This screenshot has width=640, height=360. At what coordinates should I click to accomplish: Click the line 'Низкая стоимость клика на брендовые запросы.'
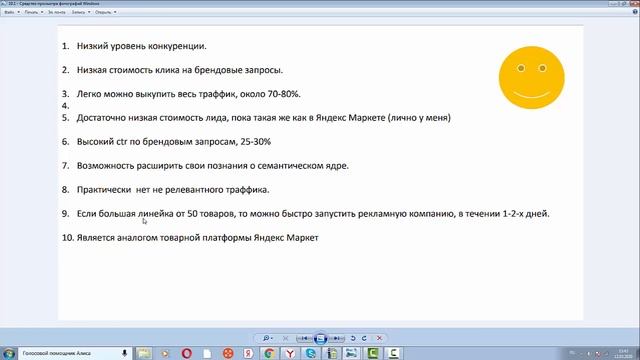click(x=180, y=70)
